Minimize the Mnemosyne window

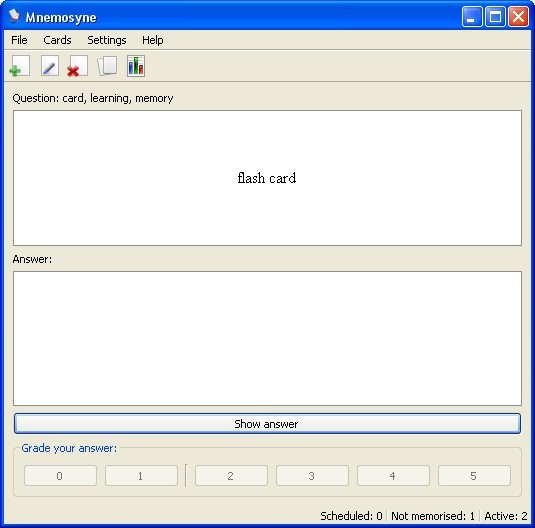[x=472, y=16]
